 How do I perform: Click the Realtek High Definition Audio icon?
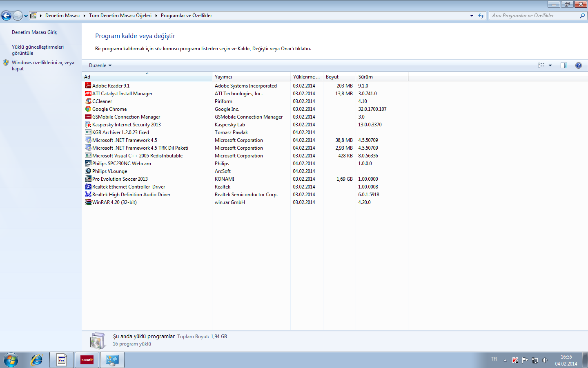tap(88, 194)
